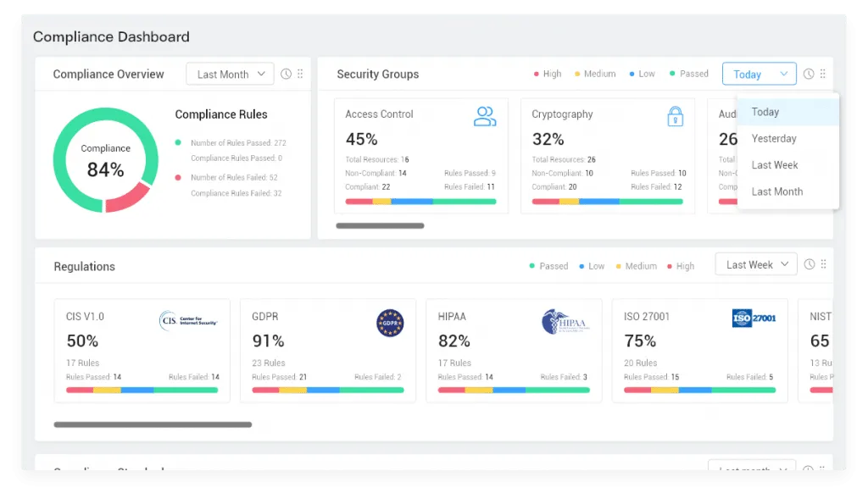The image size is (868, 499).
Task: Click the Access Control users icon
Action: coord(485,116)
